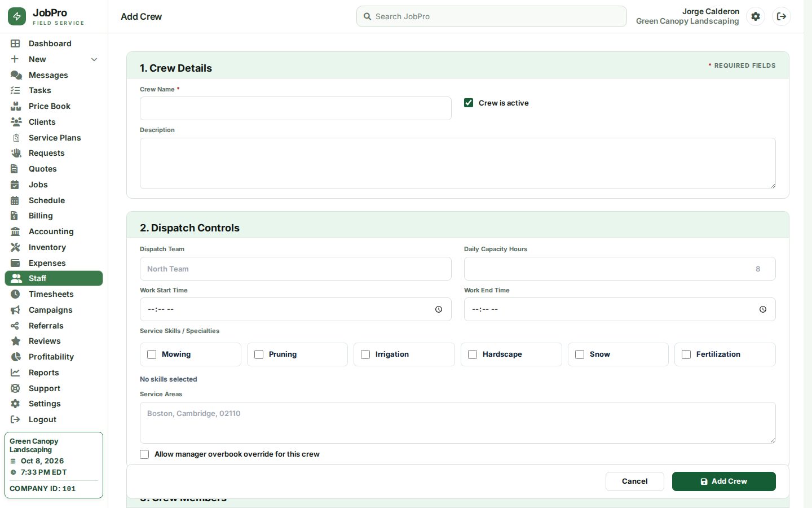Image resolution: width=812 pixels, height=508 pixels.
Task: Focus the Search JobPro box
Action: pyautogui.click(x=492, y=16)
